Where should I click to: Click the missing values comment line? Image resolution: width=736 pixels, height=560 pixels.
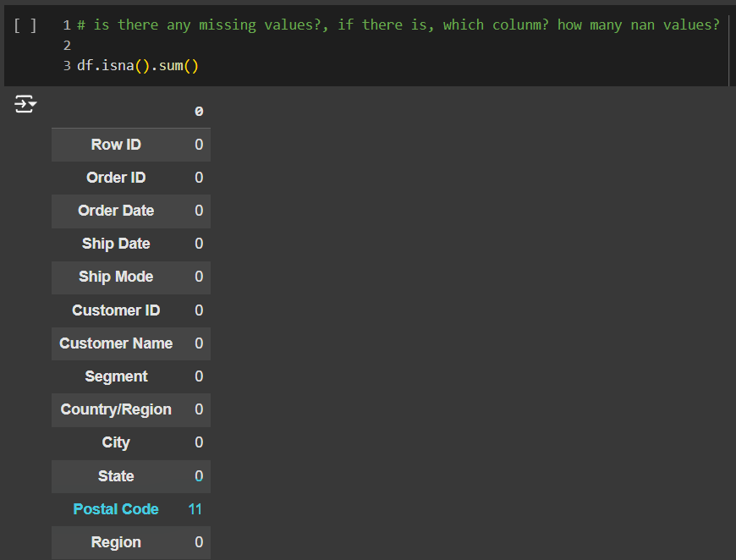coord(398,25)
